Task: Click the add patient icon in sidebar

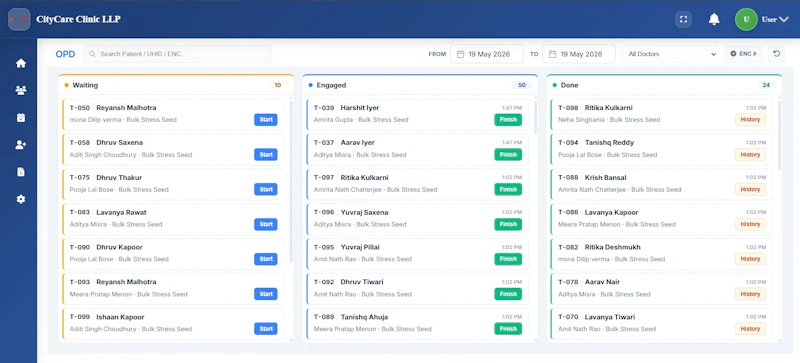Action: pyautogui.click(x=20, y=145)
